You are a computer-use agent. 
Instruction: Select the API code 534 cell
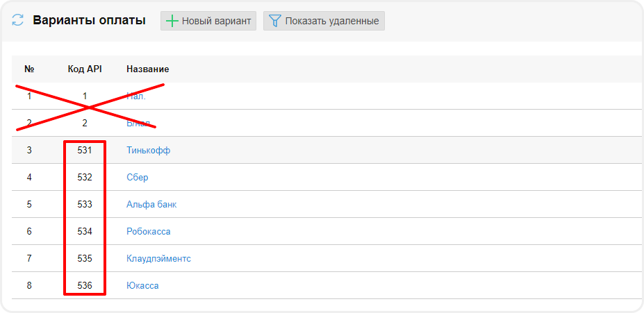pos(85,232)
